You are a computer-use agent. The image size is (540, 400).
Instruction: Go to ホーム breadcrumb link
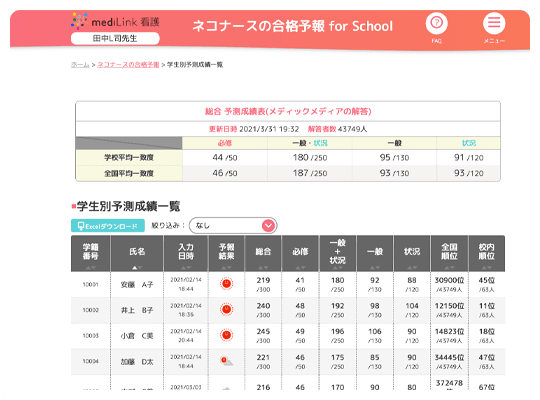coord(80,65)
